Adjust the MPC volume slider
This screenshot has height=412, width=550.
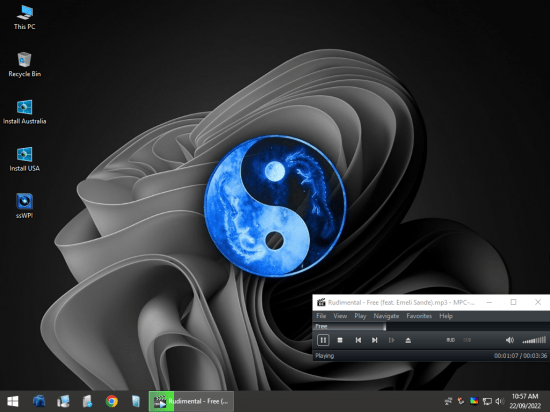pos(534,340)
